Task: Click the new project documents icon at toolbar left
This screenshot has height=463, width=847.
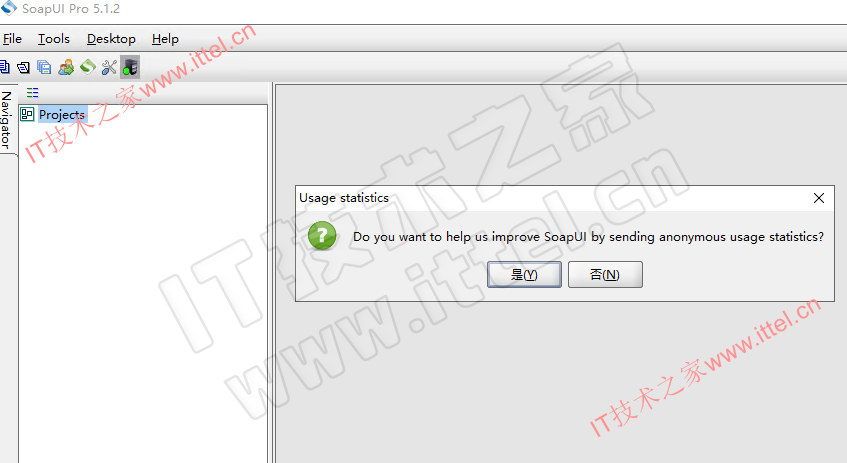Action: tap(4, 68)
